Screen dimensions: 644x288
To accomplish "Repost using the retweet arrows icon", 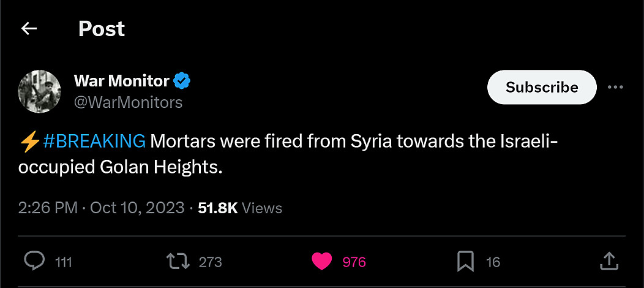I will pyautogui.click(x=178, y=262).
